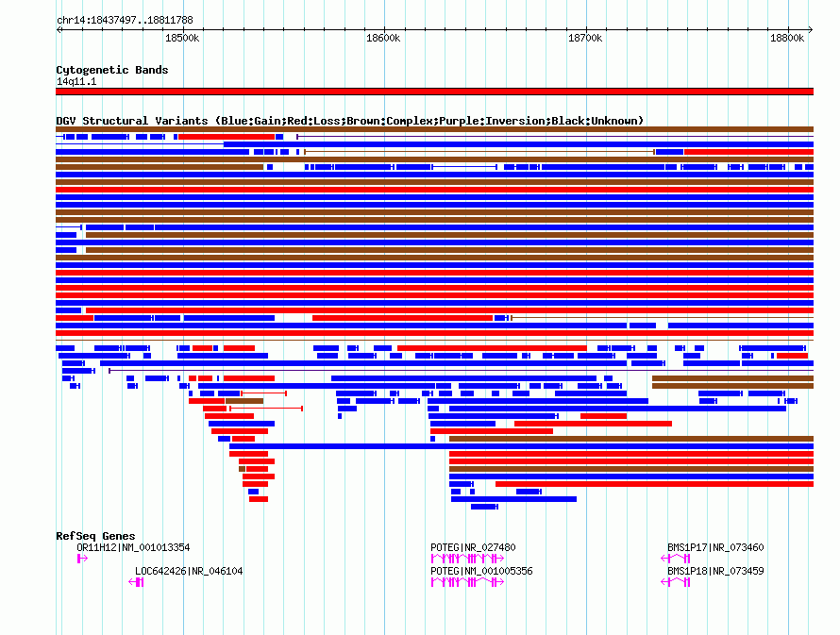Click the red 14q11.1 cytogenetic band bar
This screenshot has width=840, height=635.
434,92
